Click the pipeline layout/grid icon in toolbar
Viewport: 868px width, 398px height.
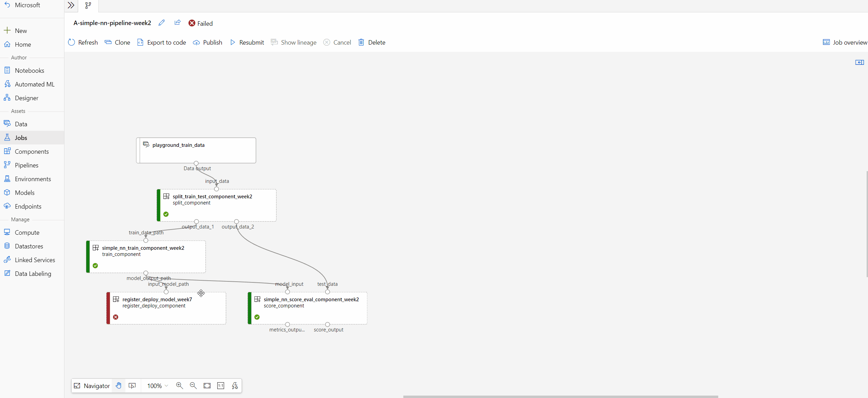[88, 5]
